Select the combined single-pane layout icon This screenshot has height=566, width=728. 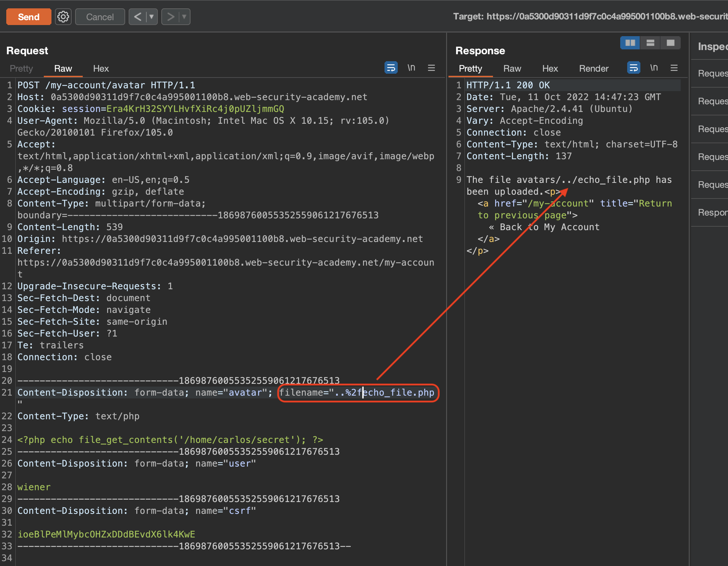(x=670, y=43)
